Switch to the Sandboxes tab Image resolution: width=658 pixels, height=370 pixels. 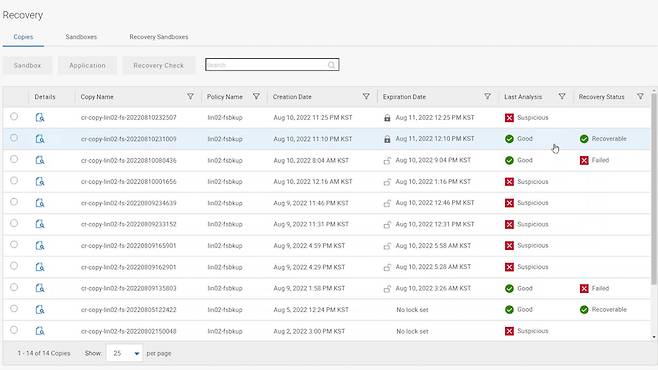click(81, 37)
